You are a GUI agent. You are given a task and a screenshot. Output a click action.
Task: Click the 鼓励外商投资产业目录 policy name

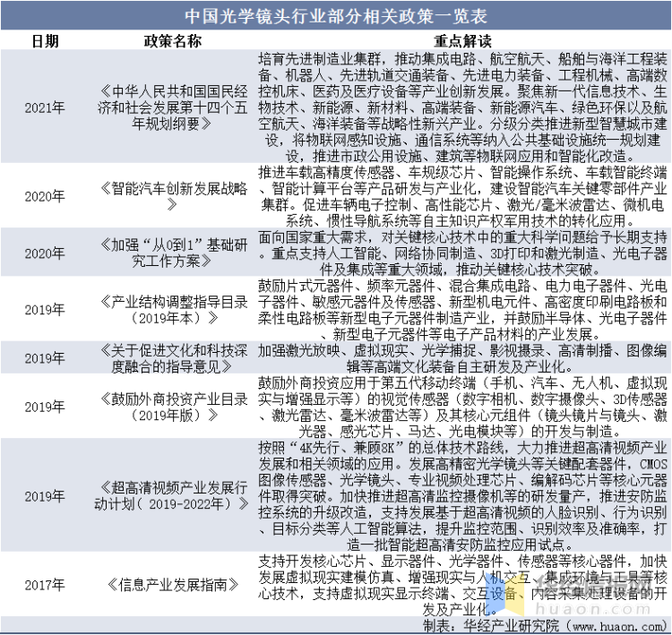click(x=171, y=406)
